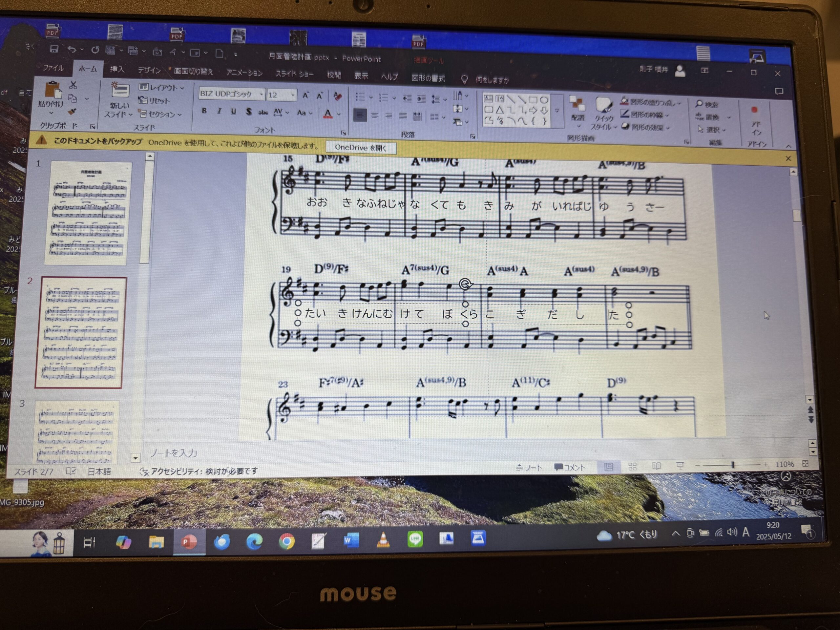This screenshot has width=840, height=630.
Task: Toggle Align Left paragraph button
Action: pyautogui.click(x=360, y=115)
